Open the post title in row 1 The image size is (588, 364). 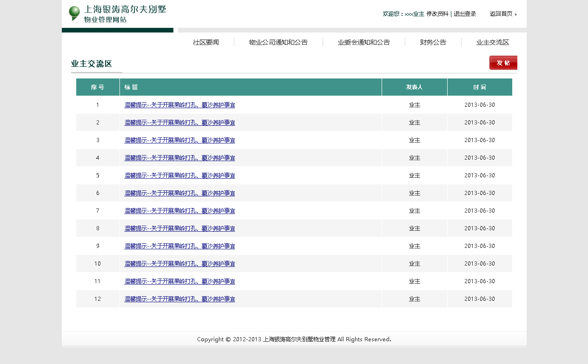click(x=179, y=105)
